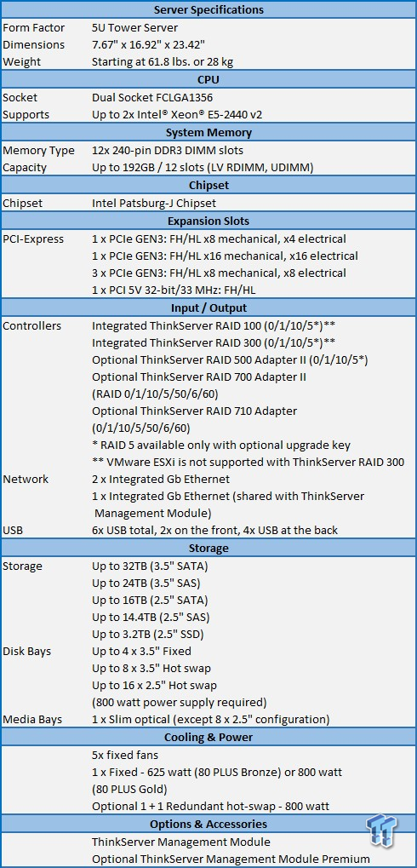Viewport: 417px width, 868px height.
Task: Click the Cooling & Power header
Action: (208, 738)
